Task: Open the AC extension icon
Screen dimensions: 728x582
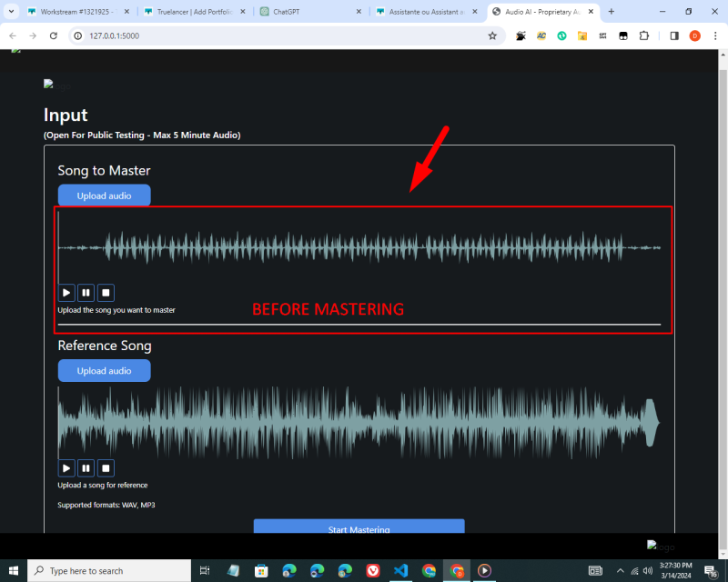Action: tap(541, 35)
